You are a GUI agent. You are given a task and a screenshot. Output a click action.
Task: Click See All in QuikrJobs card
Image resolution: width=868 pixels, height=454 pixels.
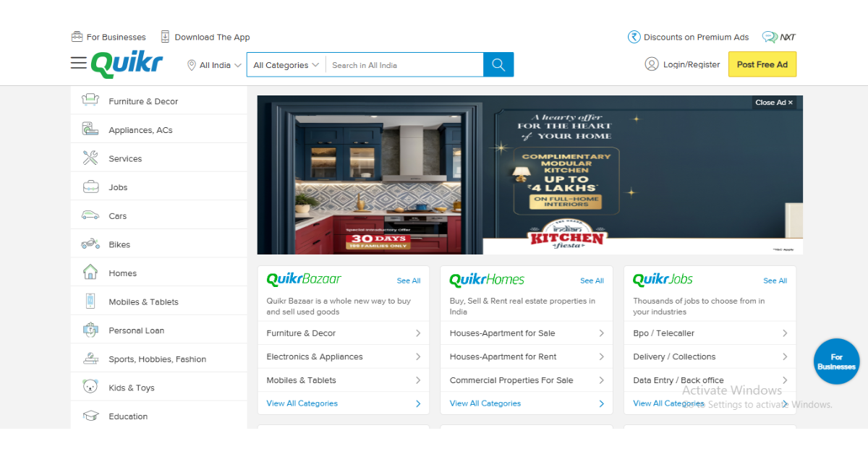point(775,280)
